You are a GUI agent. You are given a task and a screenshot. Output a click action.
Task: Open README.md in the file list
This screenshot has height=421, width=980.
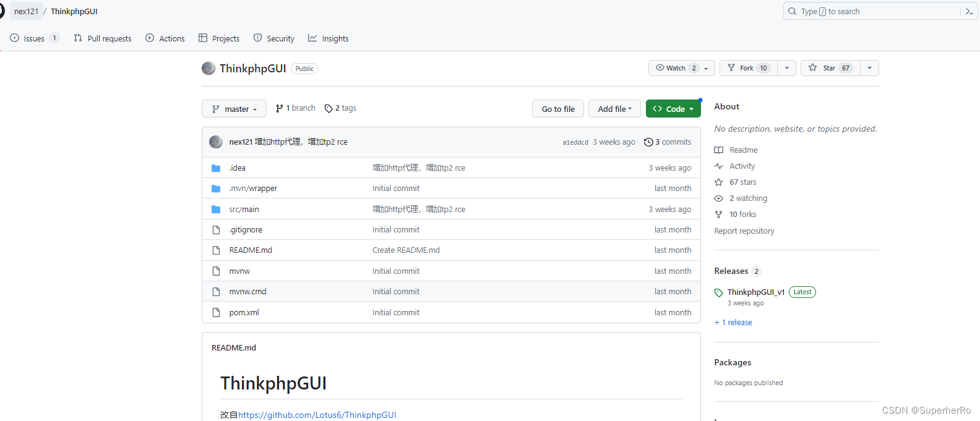point(251,250)
